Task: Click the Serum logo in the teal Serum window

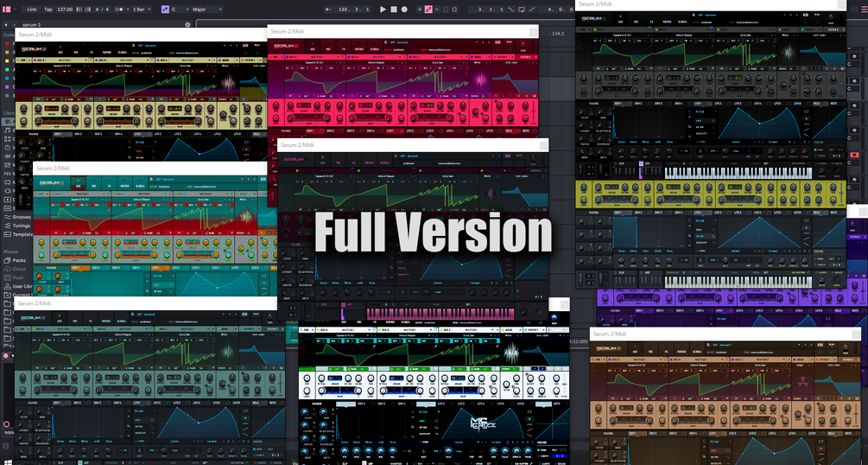Action: 52,182
